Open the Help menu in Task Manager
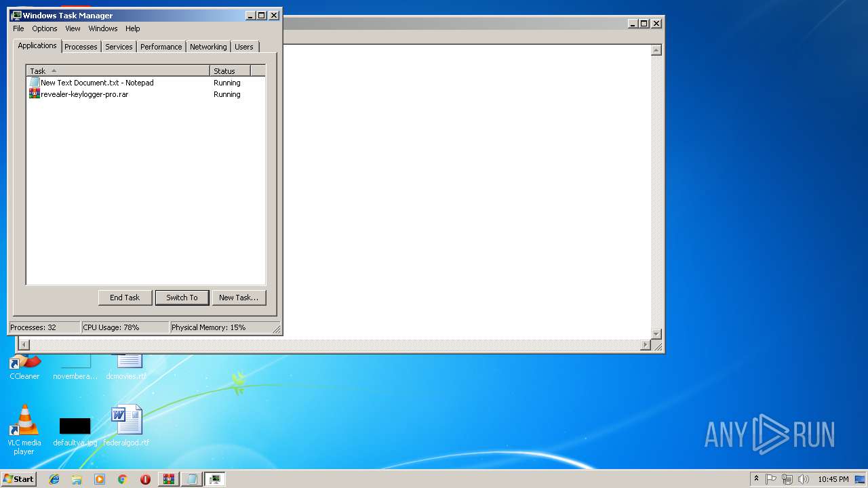 (133, 28)
